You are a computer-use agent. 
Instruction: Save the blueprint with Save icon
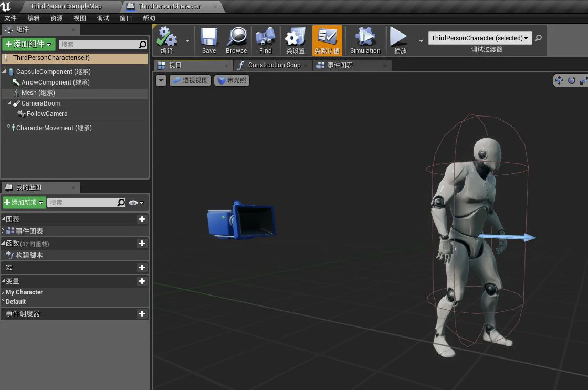209,40
